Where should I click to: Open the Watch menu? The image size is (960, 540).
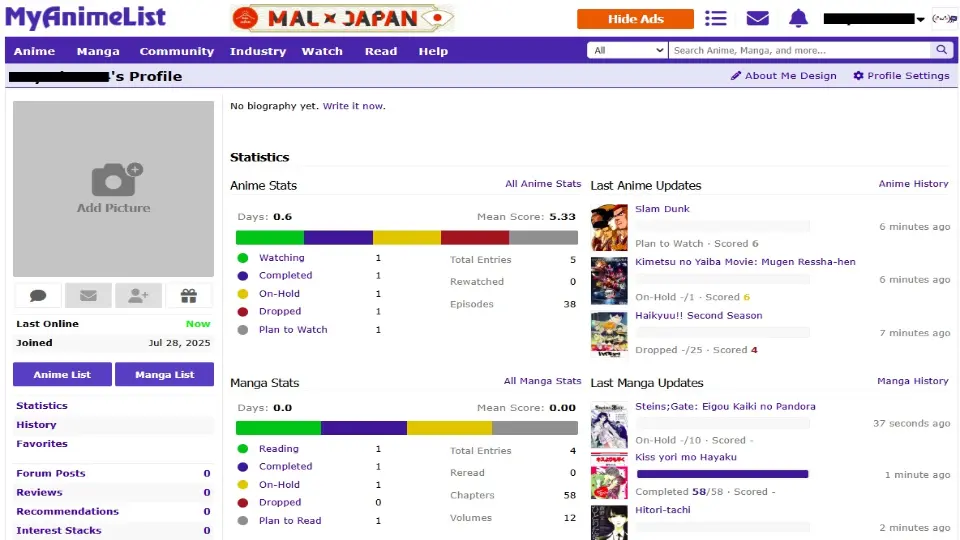322,51
